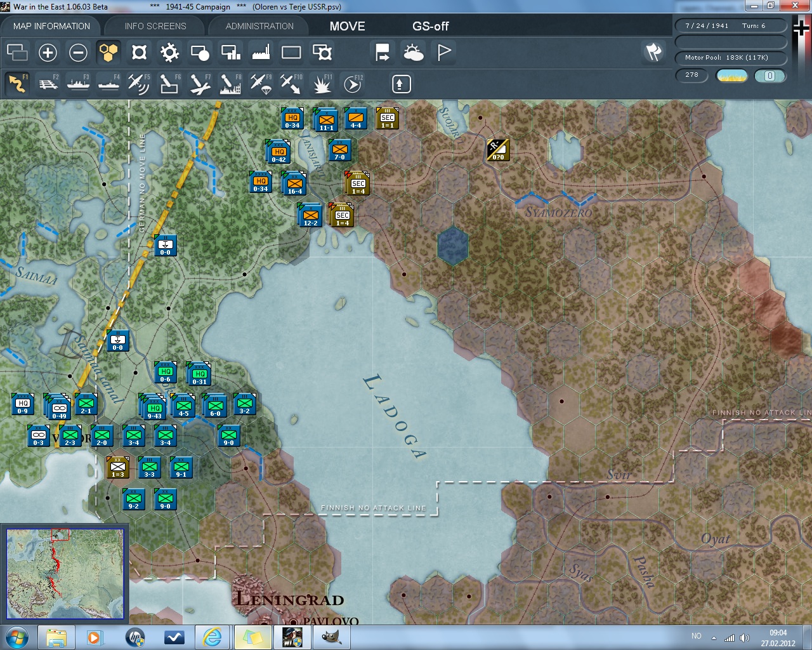Open the MAP INFORMATION tab
Screen dimensions: 812x650
click(x=51, y=26)
